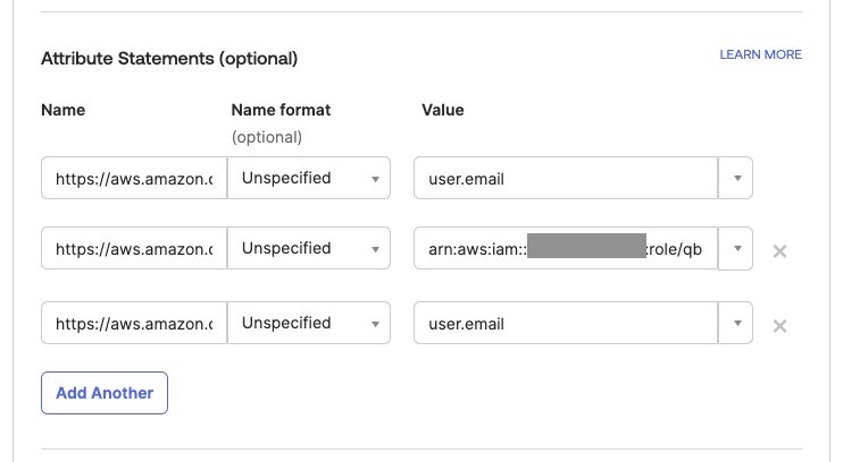Click the third row's user.email value field
The image size is (844, 462).
coord(566,323)
